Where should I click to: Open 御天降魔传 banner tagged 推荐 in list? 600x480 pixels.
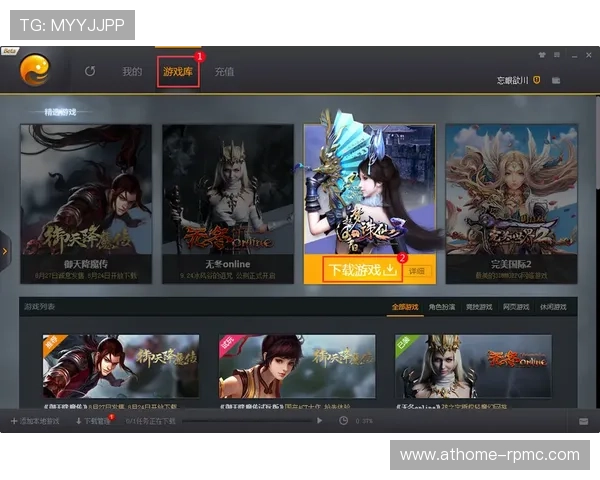click(121, 366)
